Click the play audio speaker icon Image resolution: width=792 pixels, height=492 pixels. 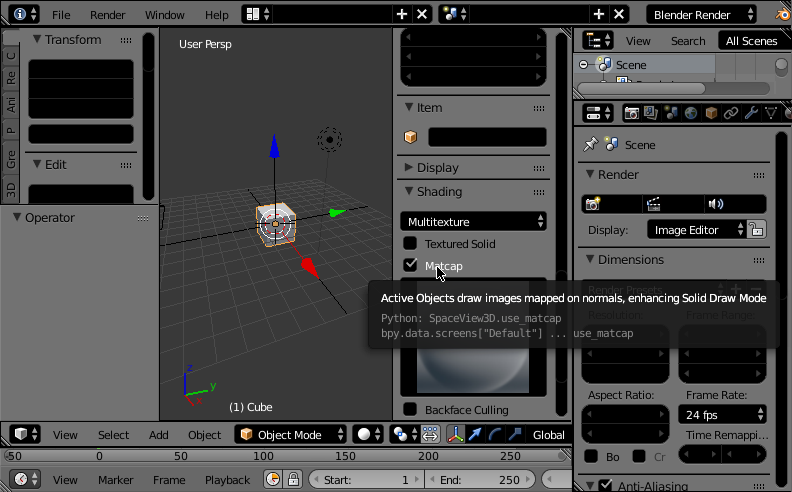pyautogui.click(x=715, y=204)
